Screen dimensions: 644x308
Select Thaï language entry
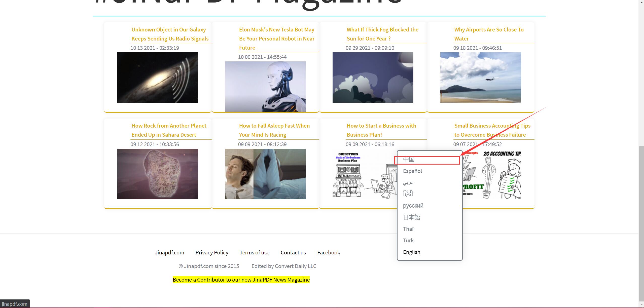coord(408,229)
